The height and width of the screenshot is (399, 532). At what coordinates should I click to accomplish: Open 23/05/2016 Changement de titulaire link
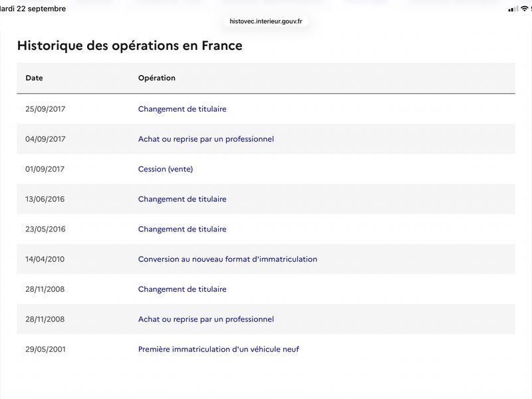click(x=182, y=229)
